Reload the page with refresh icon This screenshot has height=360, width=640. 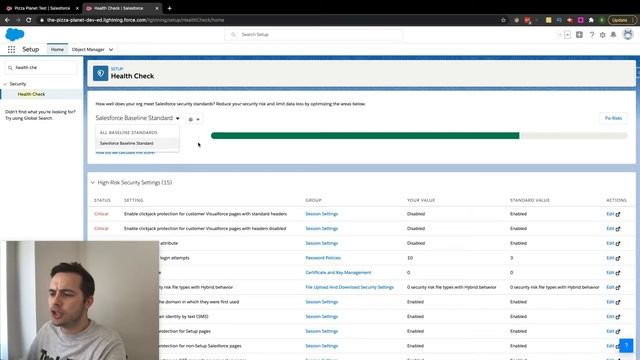coord(28,20)
